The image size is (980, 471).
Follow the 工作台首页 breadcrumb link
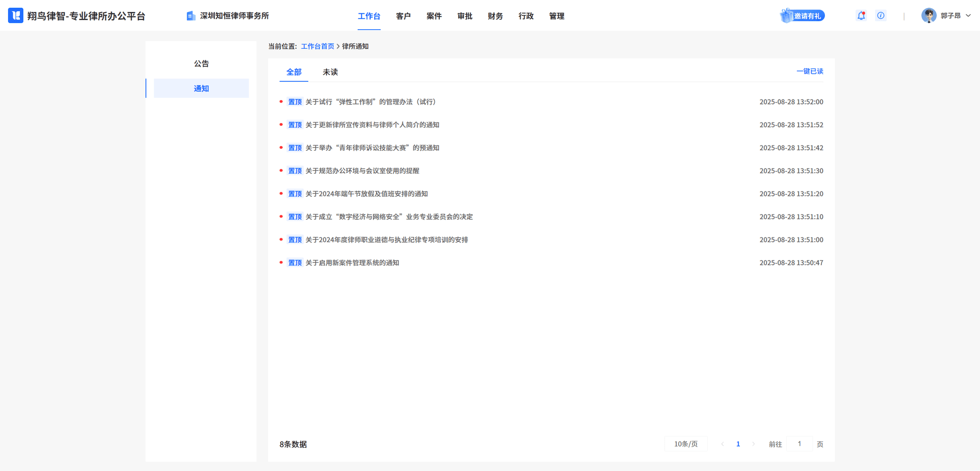coord(317,46)
